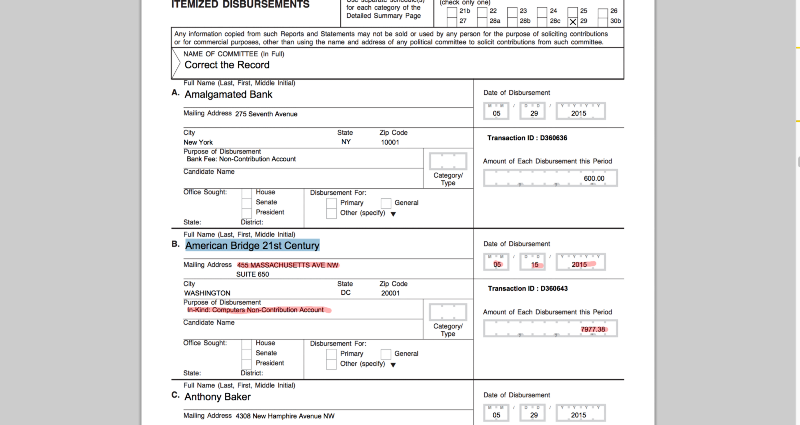This screenshot has height=425, width=800.
Task: Click Transaction ID D360636
Action: (527, 138)
